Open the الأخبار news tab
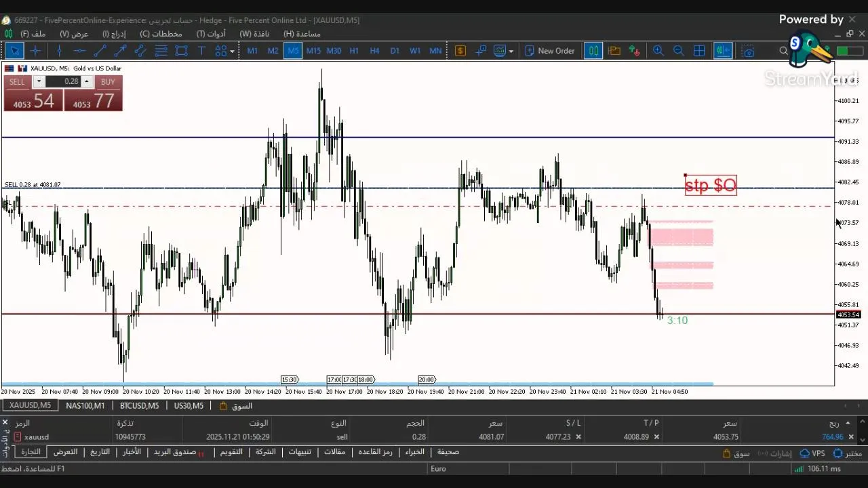This screenshot has height=488, width=868. click(132, 452)
